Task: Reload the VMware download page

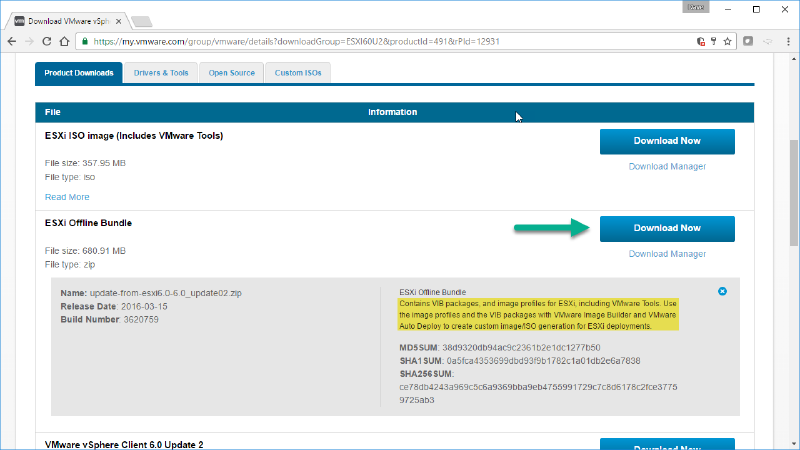Action: 46,42
